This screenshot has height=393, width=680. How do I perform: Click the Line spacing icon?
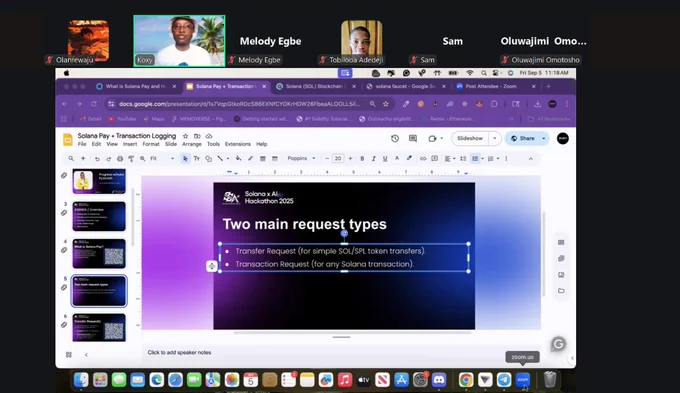point(463,159)
